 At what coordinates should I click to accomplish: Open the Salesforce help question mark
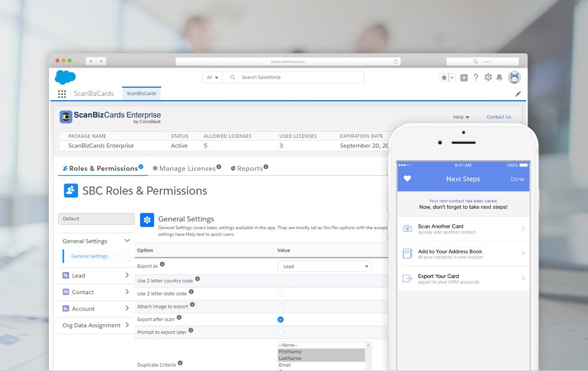[475, 77]
